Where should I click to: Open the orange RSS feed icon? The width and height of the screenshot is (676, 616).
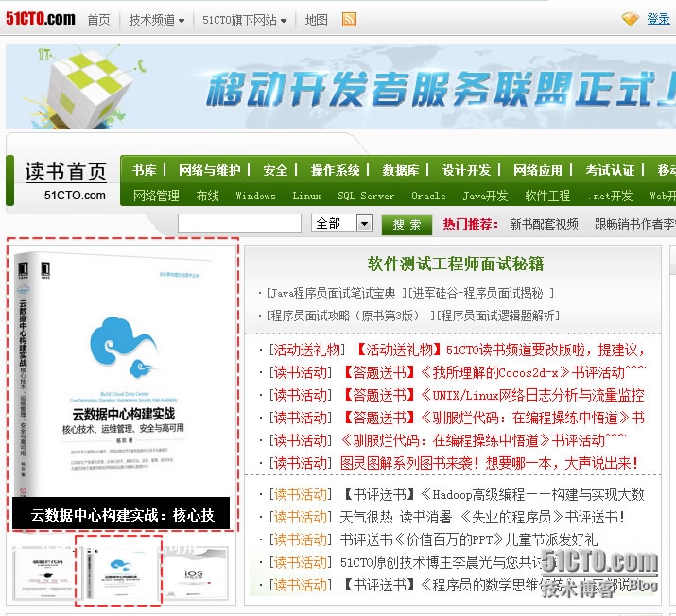[349, 20]
